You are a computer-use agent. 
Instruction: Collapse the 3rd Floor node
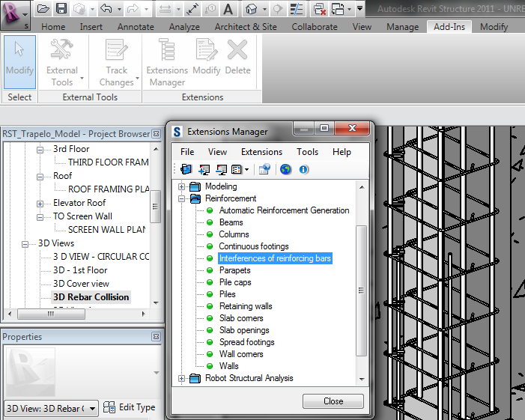pos(40,150)
